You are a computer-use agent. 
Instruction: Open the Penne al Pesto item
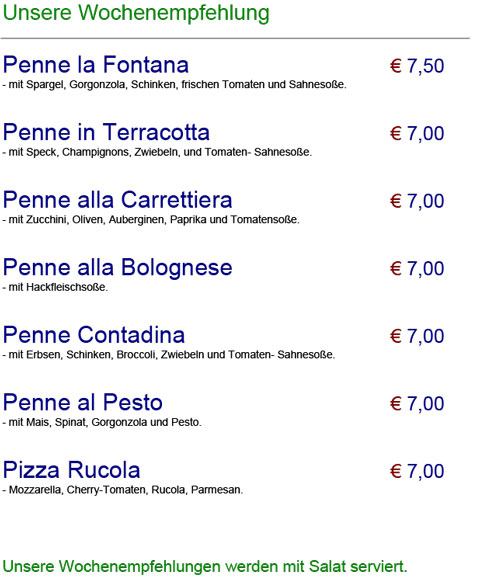pyautogui.click(x=83, y=403)
